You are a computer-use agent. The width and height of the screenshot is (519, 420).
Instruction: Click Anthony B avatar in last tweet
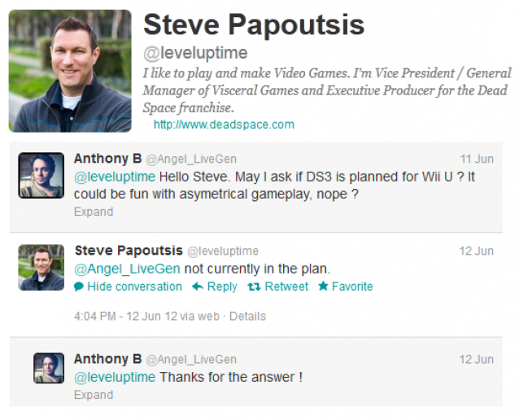coord(49,368)
